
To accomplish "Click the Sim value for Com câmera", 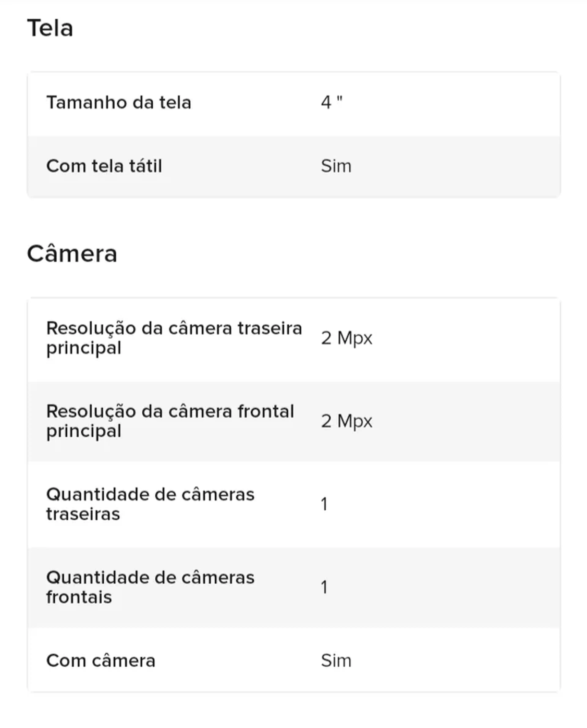I will click(x=336, y=661).
